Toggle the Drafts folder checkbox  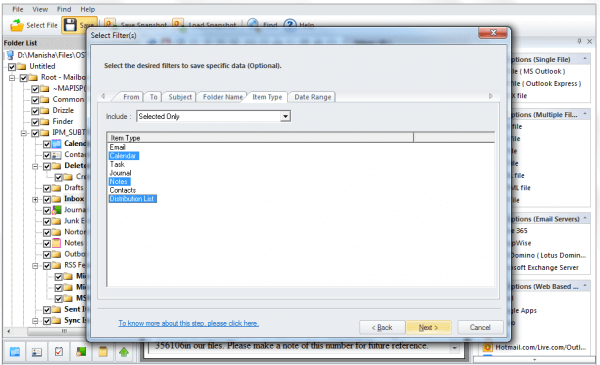[47, 188]
